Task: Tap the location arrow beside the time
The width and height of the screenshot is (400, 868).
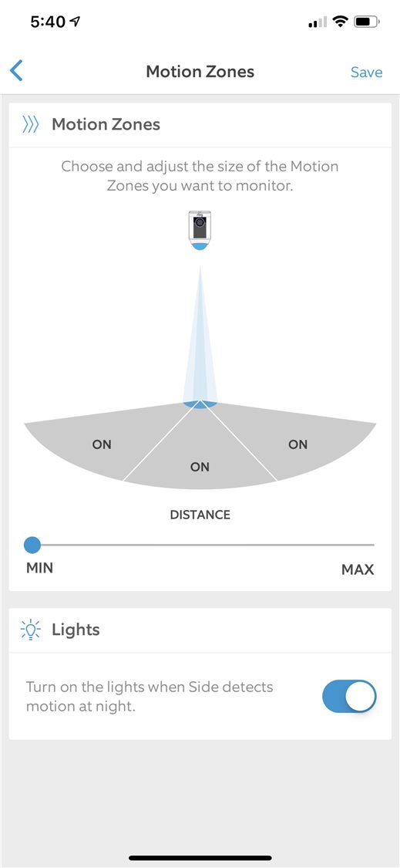Action: click(x=75, y=22)
